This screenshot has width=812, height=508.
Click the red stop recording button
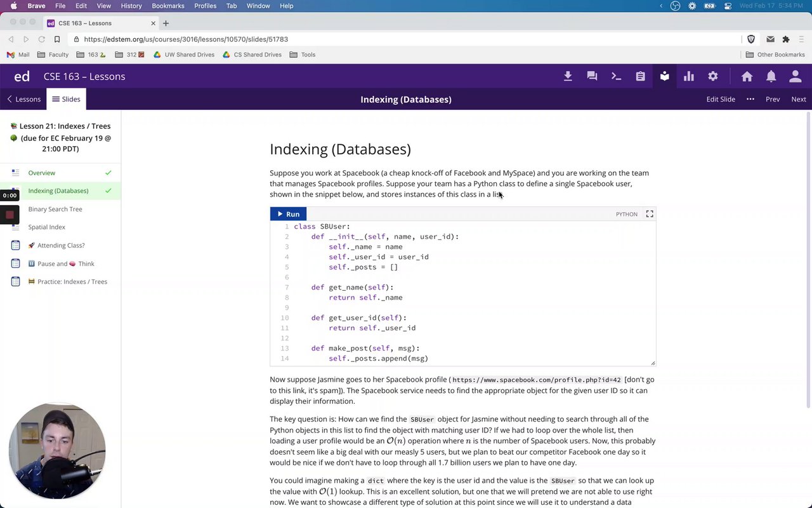click(10, 215)
